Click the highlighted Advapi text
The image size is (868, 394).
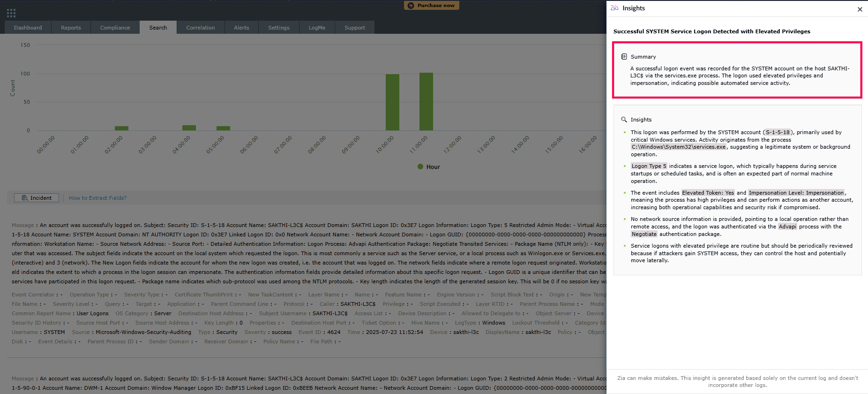(x=787, y=227)
